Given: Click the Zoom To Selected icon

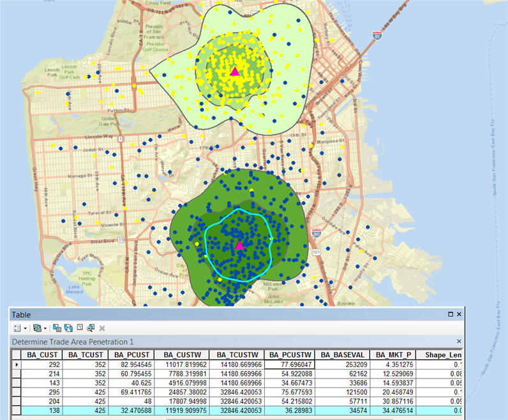Looking at the screenshot, I should pos(91,328).
